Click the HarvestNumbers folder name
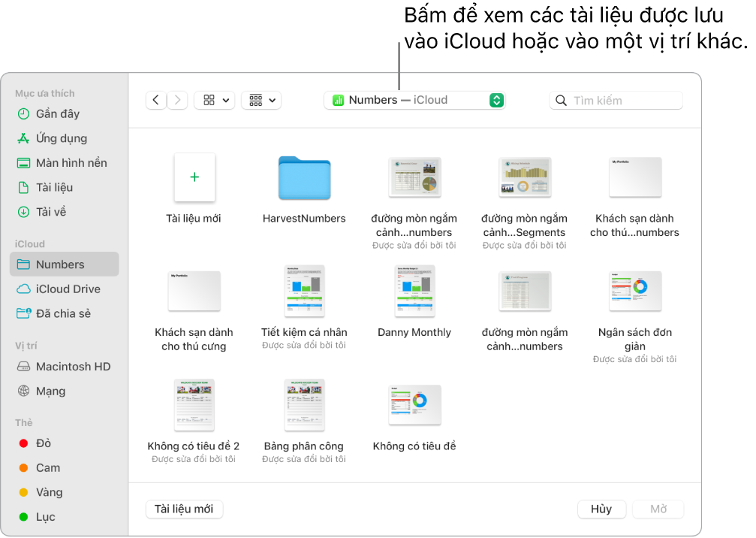This screenshot has height=538, width=756. pyautogui.click(x=304, y=219)
